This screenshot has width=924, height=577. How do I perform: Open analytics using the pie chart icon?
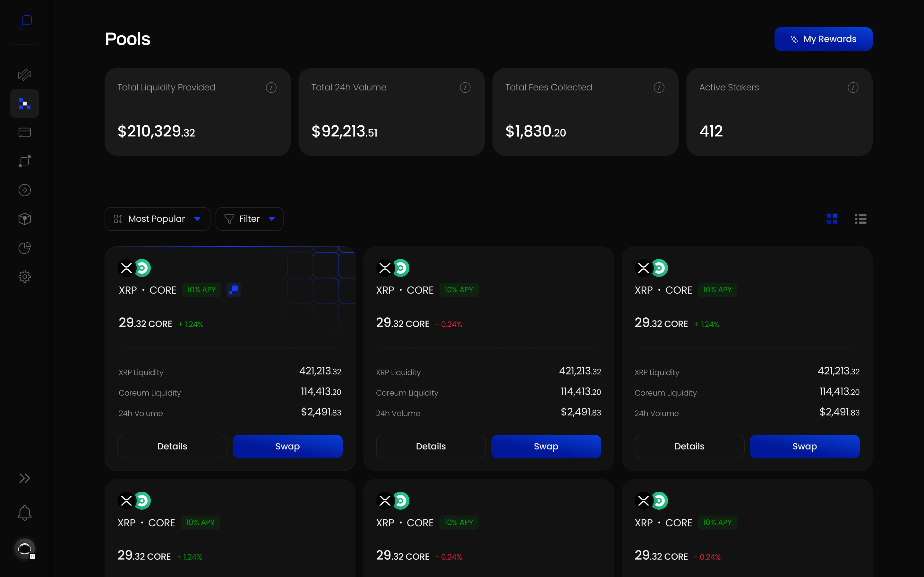pyautogui.click(x=24, y=248)
